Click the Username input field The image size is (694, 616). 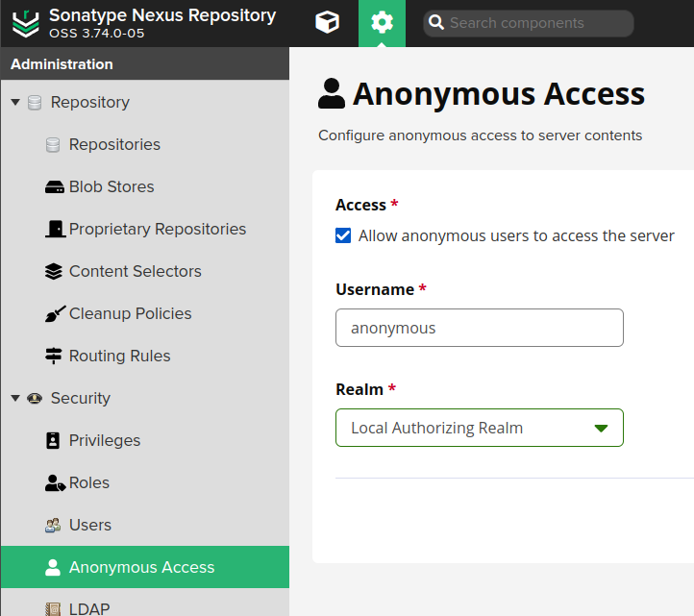tap(480, 328)
